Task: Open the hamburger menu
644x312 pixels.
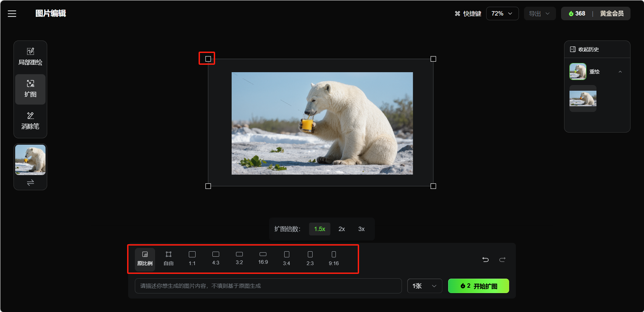Action: click(12, 13)
